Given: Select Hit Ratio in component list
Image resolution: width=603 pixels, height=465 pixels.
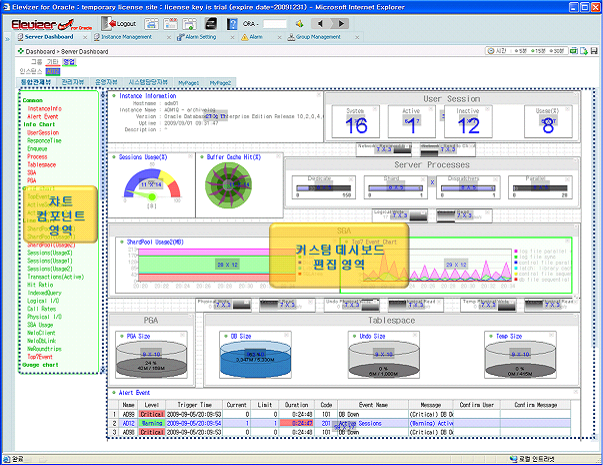Looking at the screenshot, I should point(40,285).
